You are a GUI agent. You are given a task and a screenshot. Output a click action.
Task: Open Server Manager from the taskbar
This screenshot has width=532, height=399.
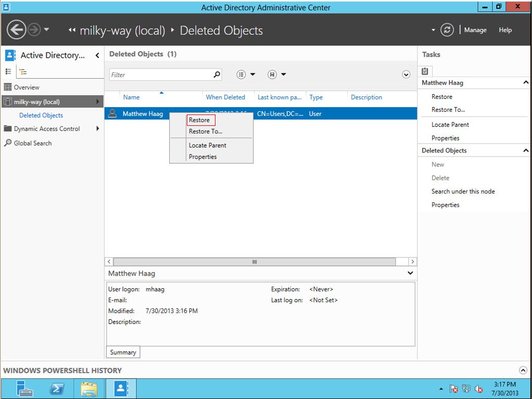[x=24, y=389]
